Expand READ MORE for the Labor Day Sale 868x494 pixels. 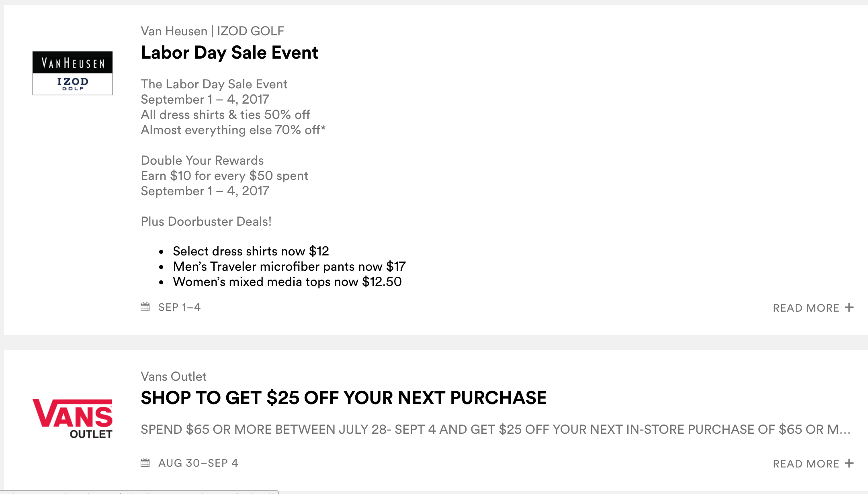coord(806,308)
